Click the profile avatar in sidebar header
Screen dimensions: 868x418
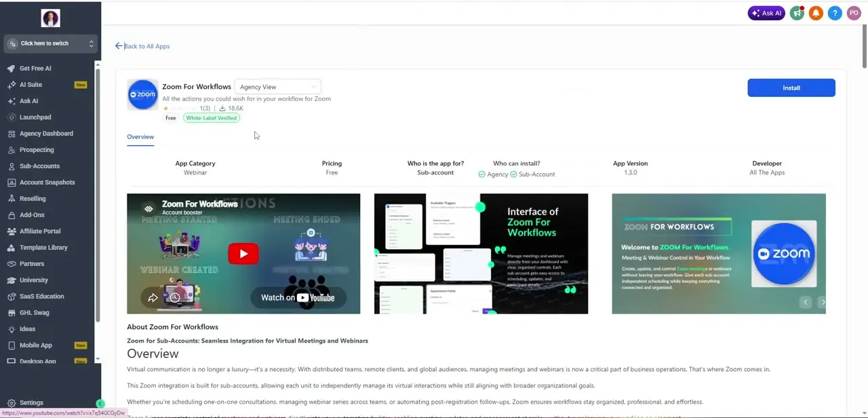pos(50,18)
